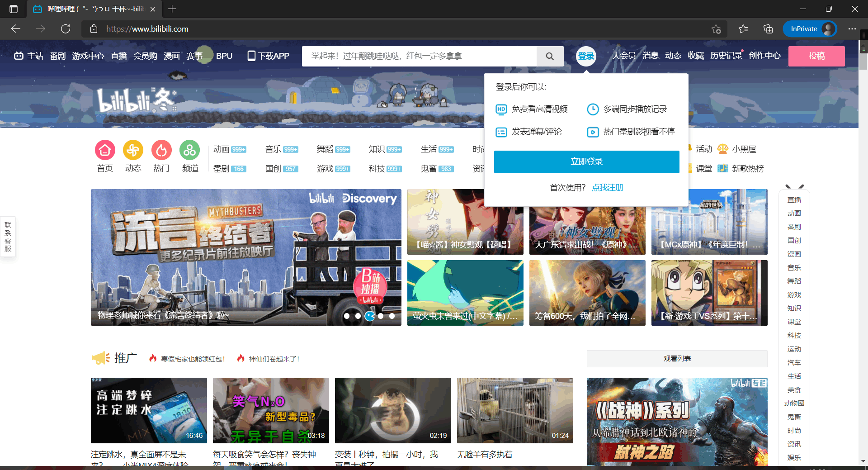868x470 pixels.
Task: Click the 下载APP phone icon
Action: [251, 56]
